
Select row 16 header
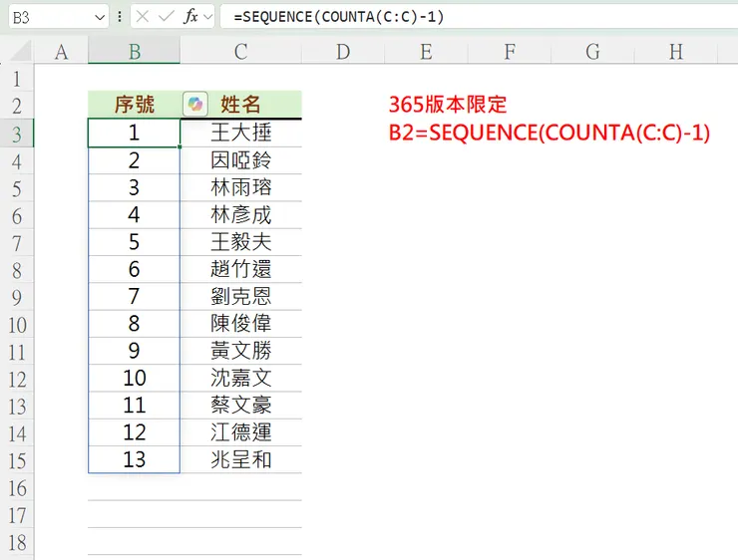coord(17,487)
